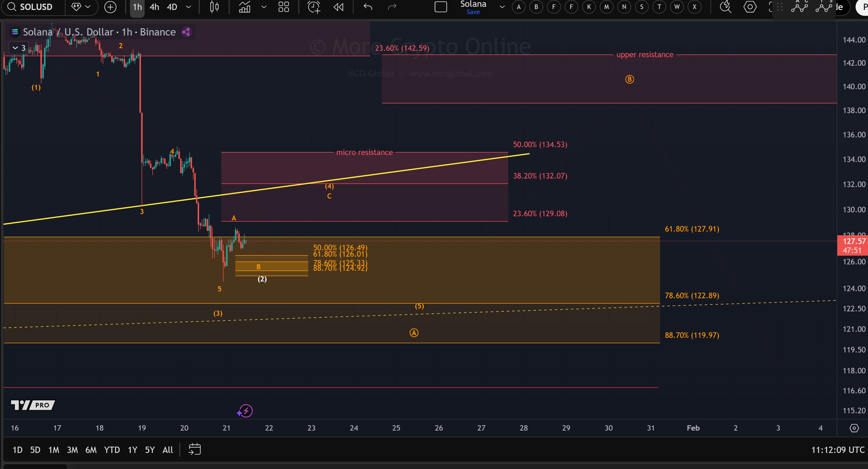Image resolution: width=868 pixels, height=469 pixels.
Task: Open the dropdown beside the indicators icon
Action: (264, 7)
